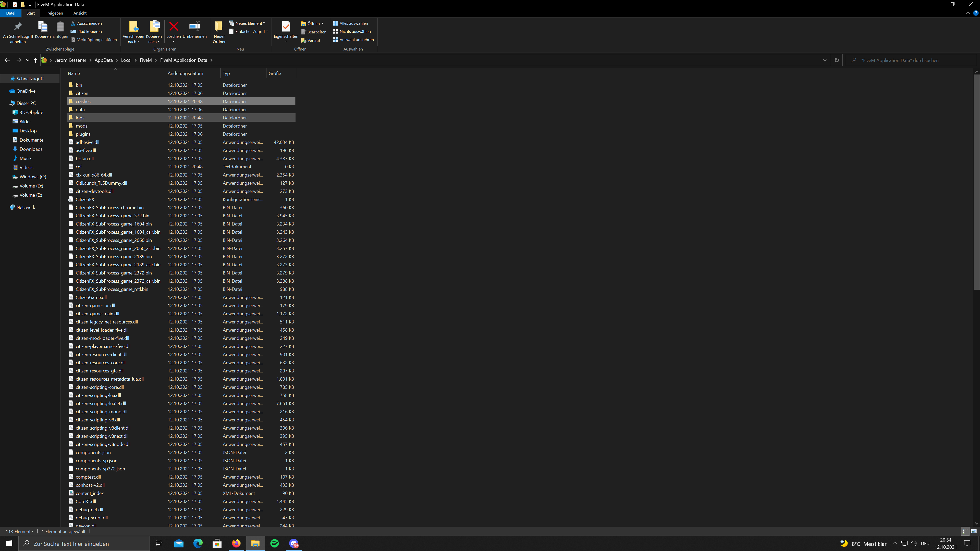Screen dimensions: 980x551
Task: Open the Datei menu
Action: 11,13
